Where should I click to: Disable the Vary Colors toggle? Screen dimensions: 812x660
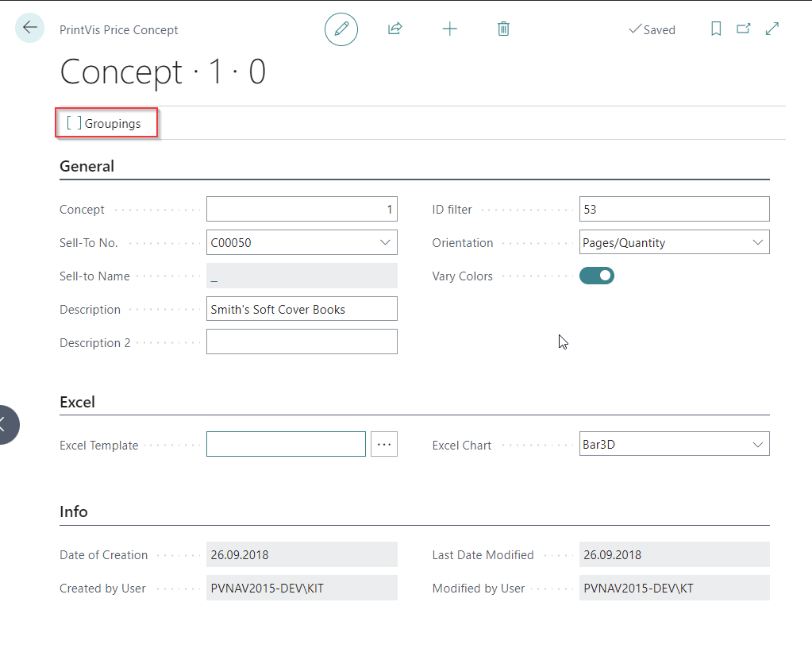[x=596, y=276]
